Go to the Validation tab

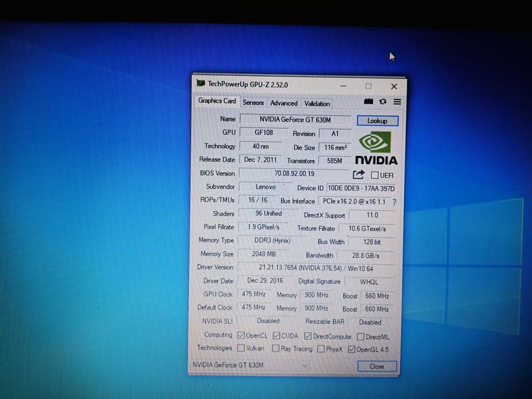pyautogui.click(x=317, y=104)
